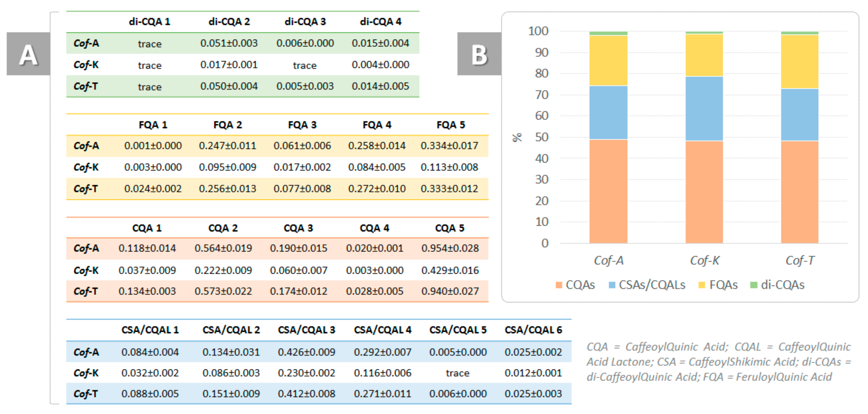Screen dimensions: 868x414
Task: Select the CQA 3 column header
Action: pos(298,228)
